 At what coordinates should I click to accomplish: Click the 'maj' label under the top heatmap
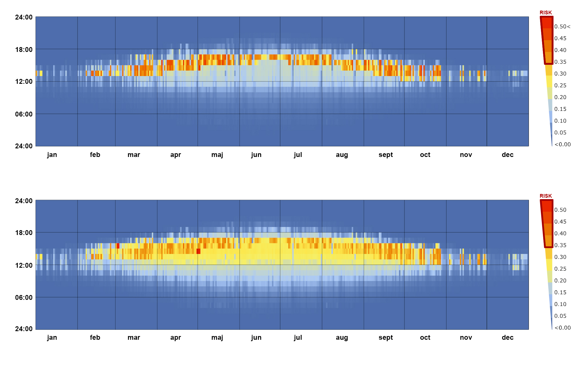click(x=217, y=155)
